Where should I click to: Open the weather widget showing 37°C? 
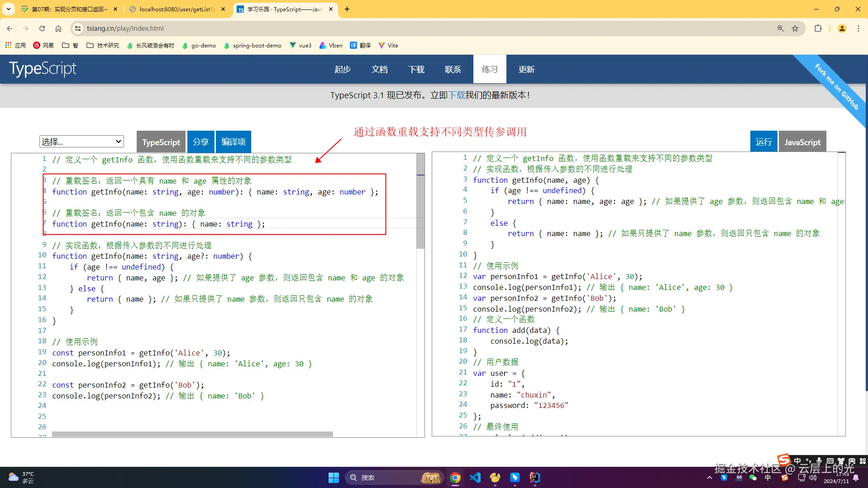coord(21,478)
